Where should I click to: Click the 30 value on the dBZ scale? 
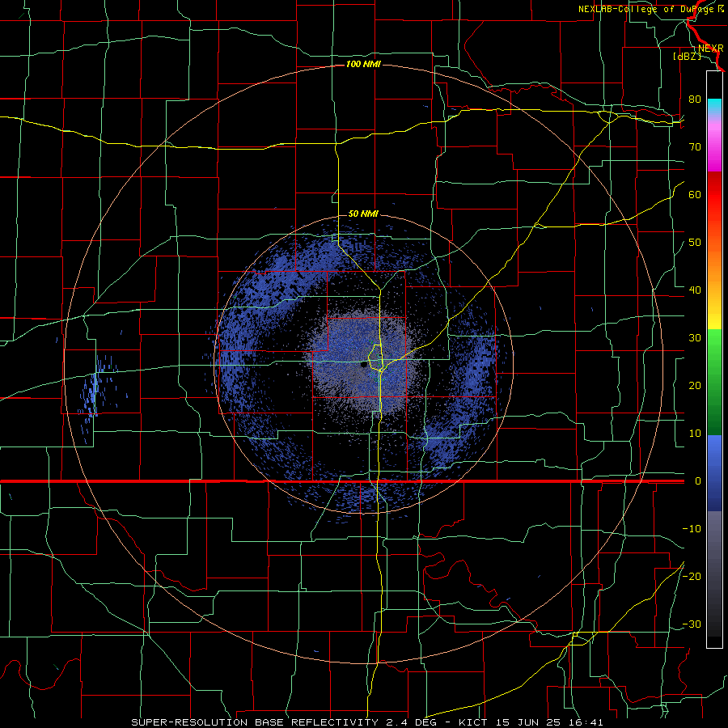click(695, 338)
